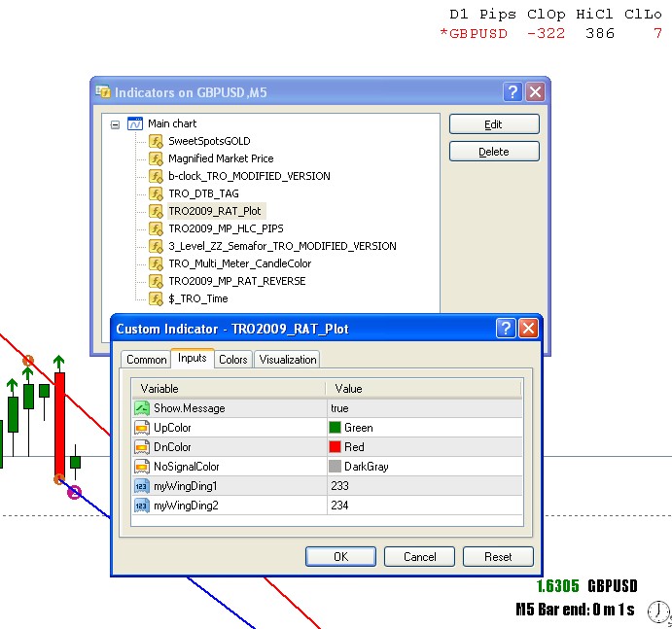Click the Show.Message boolean variable icon
Screen dimensions: 672x629
click(x=141, y=408)
